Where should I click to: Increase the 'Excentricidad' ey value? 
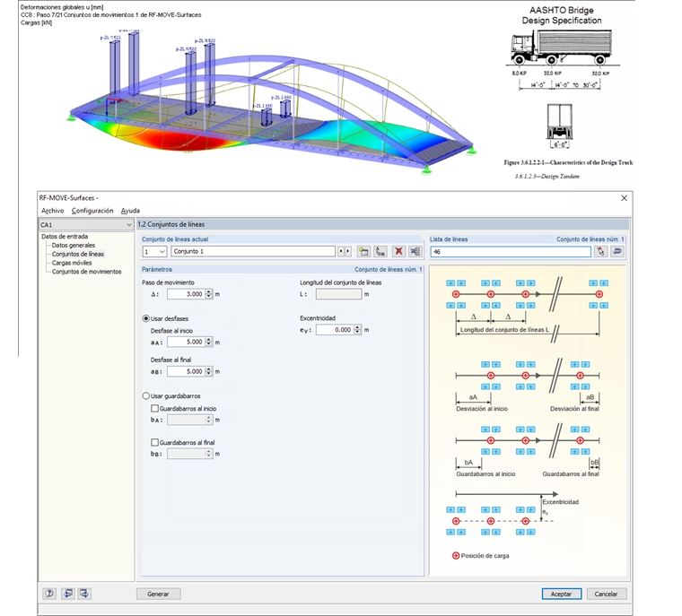click(357, 327)
